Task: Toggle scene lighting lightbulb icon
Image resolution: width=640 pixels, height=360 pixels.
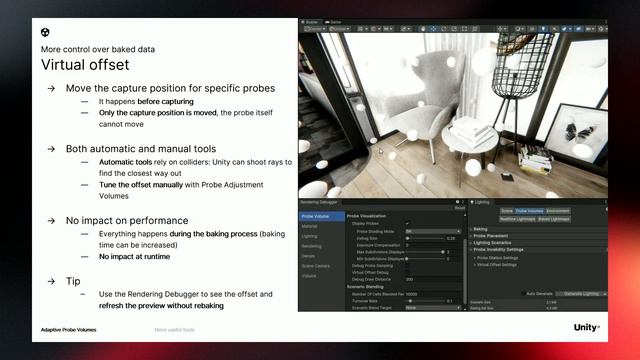Action: (x=543, y=29)
